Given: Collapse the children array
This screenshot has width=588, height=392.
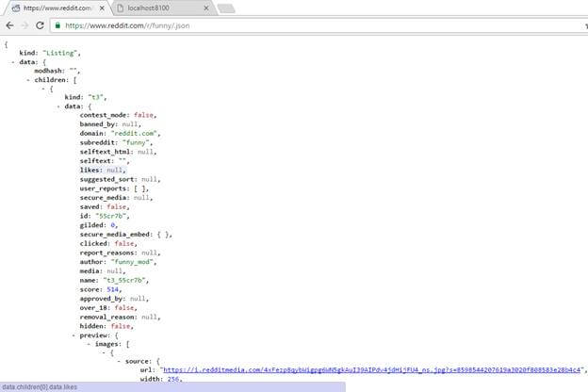Looking at the screenshot, I should click(x=28, y=80).
